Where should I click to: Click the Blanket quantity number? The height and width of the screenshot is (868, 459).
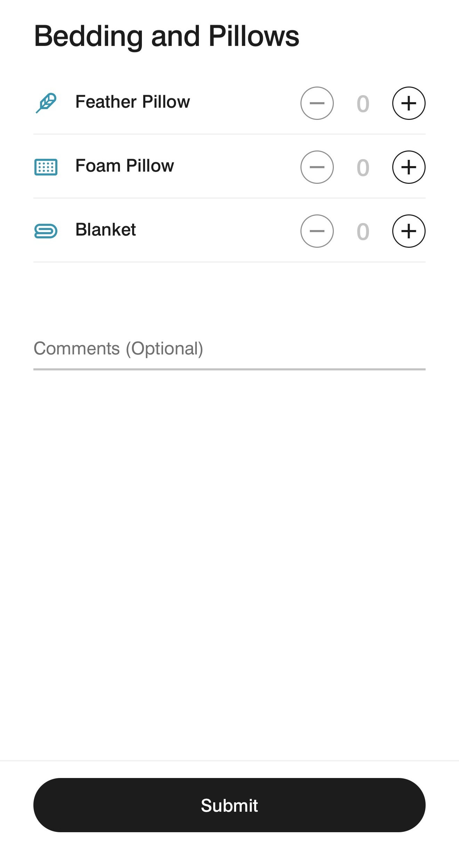click(x=363, y=232)
